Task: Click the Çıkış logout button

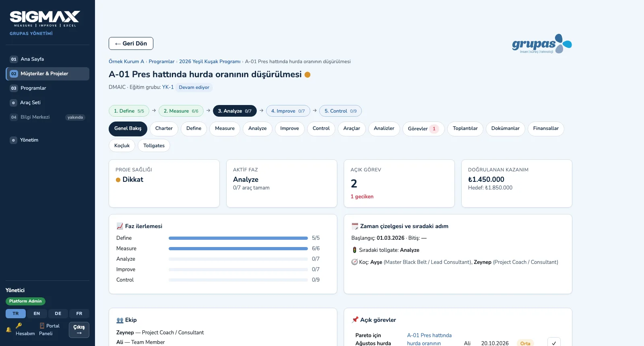Action: pos(79,330)
